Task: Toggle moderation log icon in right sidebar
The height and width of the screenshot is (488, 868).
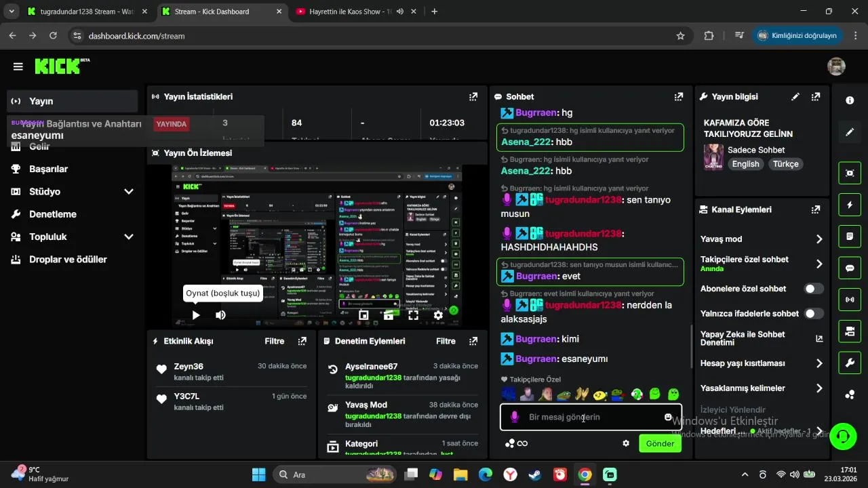Action: [850, 237]
